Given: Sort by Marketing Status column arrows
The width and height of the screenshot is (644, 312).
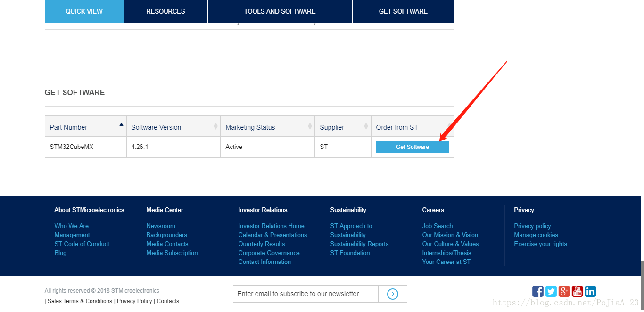Looking at the screenshot, I should (x=310, y=126).
